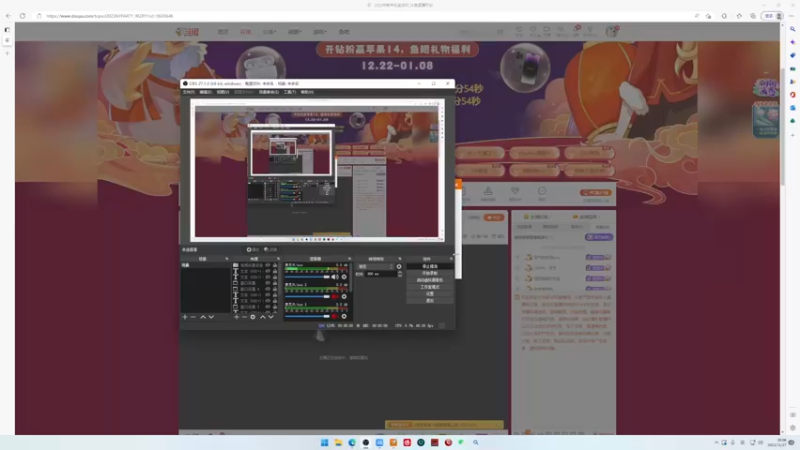Screen dimensions: 800x450
Task: Click the audio mixer vertical scrollbar
Action: tap(351, 277)
